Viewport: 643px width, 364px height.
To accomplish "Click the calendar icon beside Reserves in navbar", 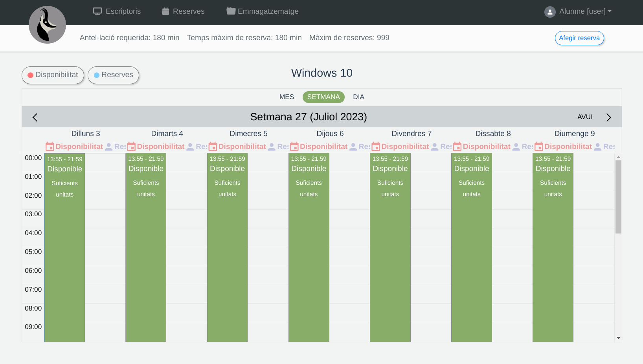I will click(165, 11).
